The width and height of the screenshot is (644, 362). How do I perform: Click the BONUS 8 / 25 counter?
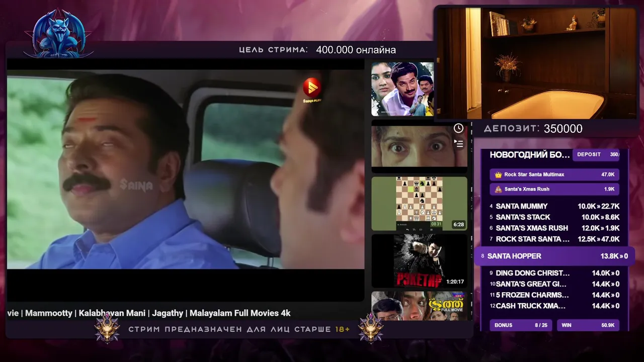click(521, 325)
